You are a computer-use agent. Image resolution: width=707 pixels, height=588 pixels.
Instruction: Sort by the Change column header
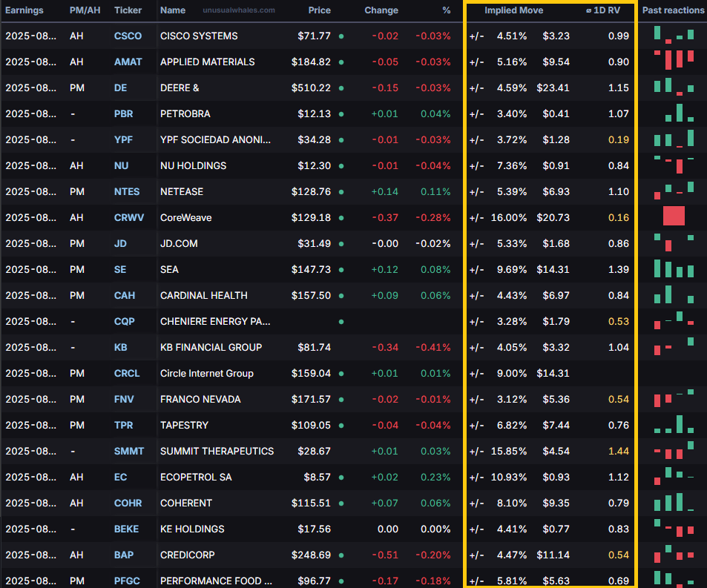coord(381,10)
